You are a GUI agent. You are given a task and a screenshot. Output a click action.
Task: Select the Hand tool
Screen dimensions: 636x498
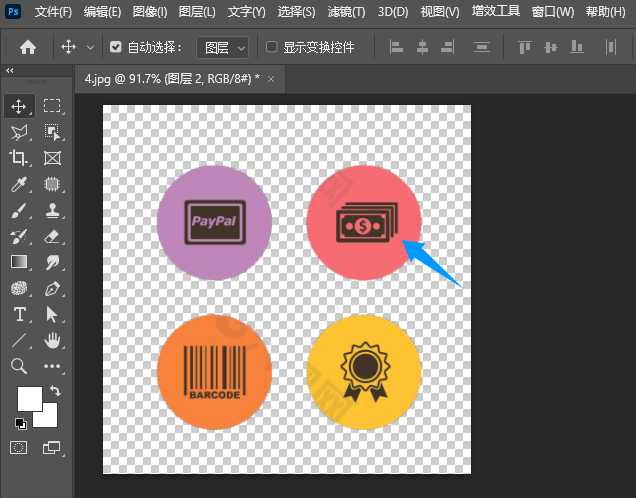[52, 340]
